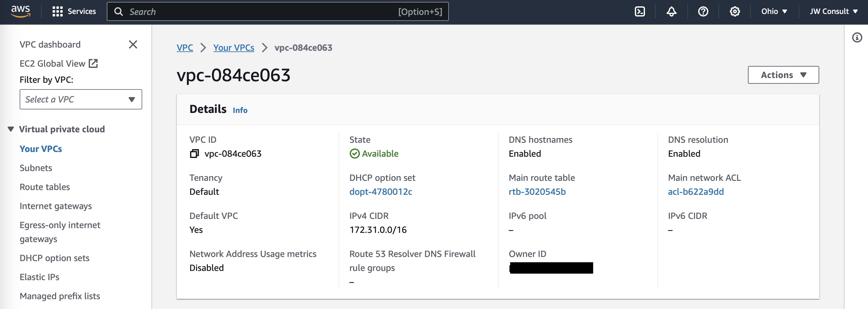Open the Ohio region dropdown

coord(774,11)
